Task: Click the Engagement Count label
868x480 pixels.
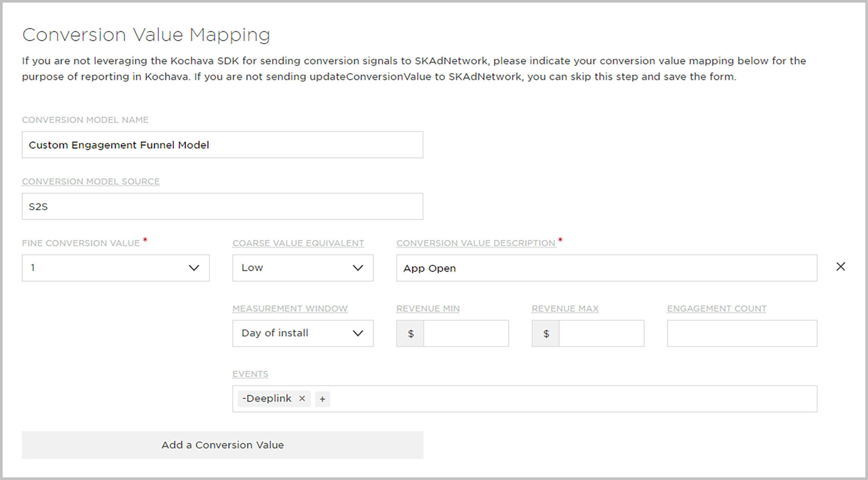Action: coord(716,309)
